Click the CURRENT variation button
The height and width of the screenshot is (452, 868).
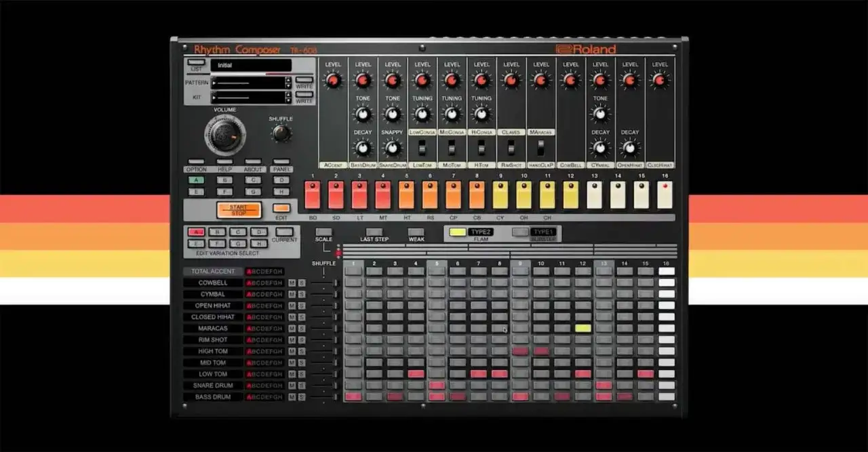coord(285,232)
